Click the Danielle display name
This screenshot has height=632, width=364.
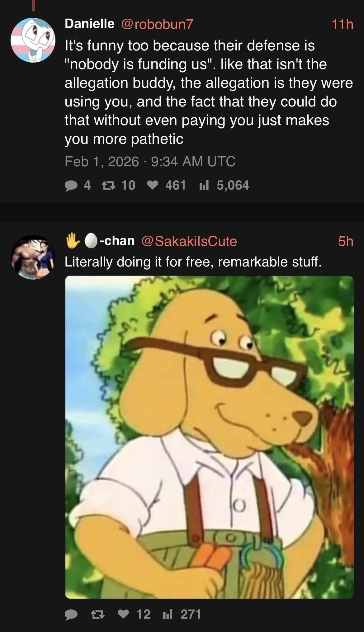click(x=90, y=24)
